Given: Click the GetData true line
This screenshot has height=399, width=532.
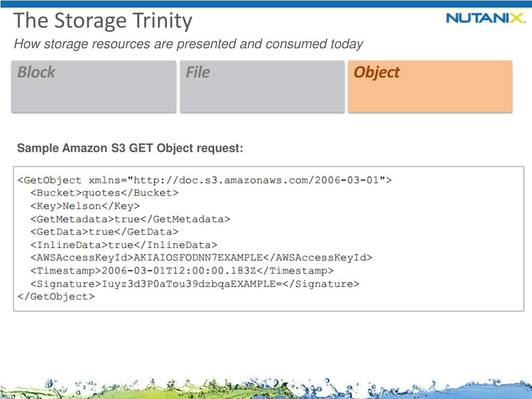Looking at the screenshot, I should (104, 232).
